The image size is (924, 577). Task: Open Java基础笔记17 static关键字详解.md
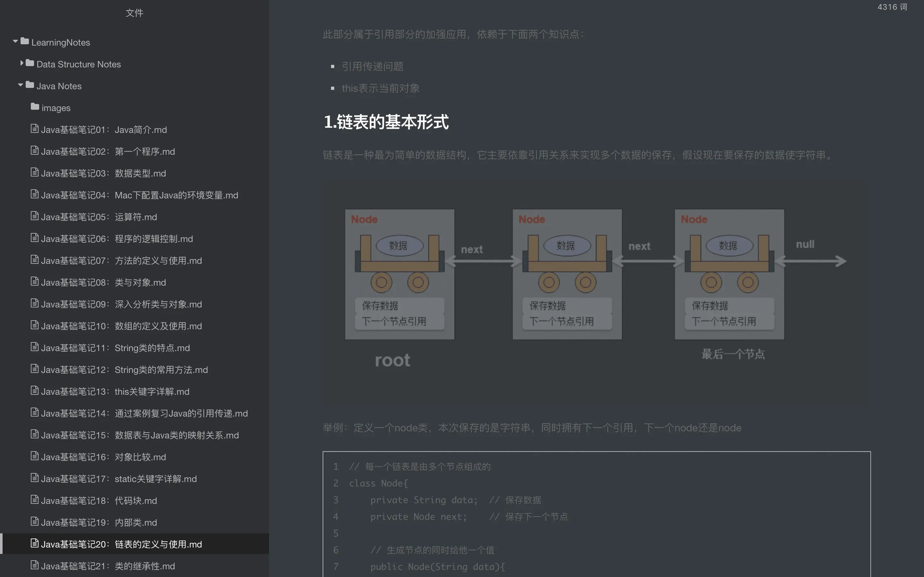(118, 479)
